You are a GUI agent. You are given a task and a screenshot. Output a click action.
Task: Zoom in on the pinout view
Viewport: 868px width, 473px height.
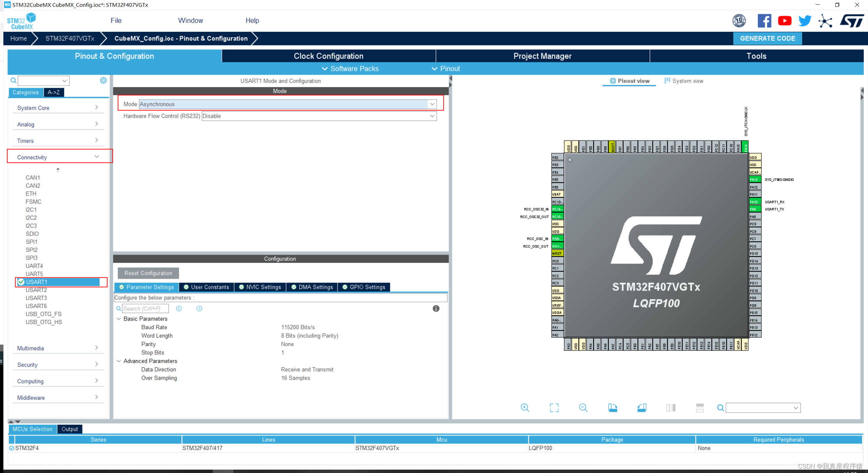point(525,408)
